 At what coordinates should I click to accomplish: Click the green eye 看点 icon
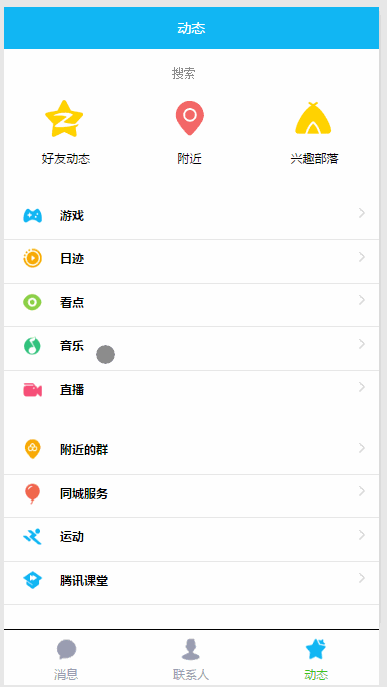point(32,302)
